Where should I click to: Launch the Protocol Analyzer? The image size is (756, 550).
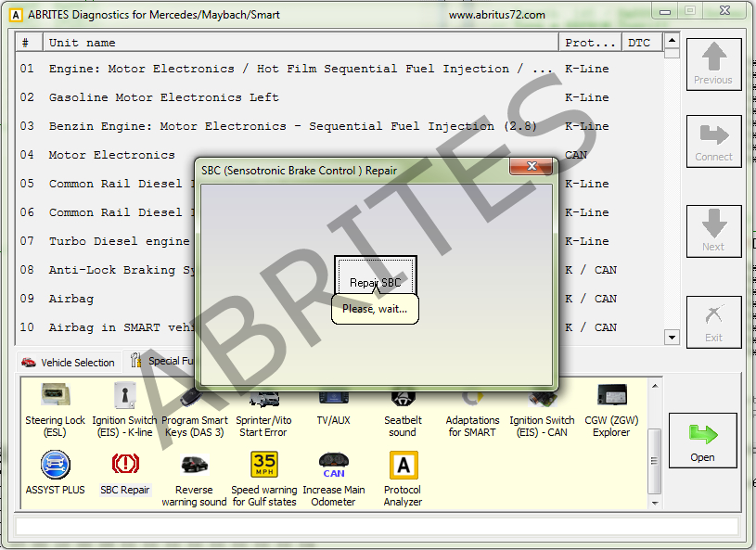click(x=403, y=479)
